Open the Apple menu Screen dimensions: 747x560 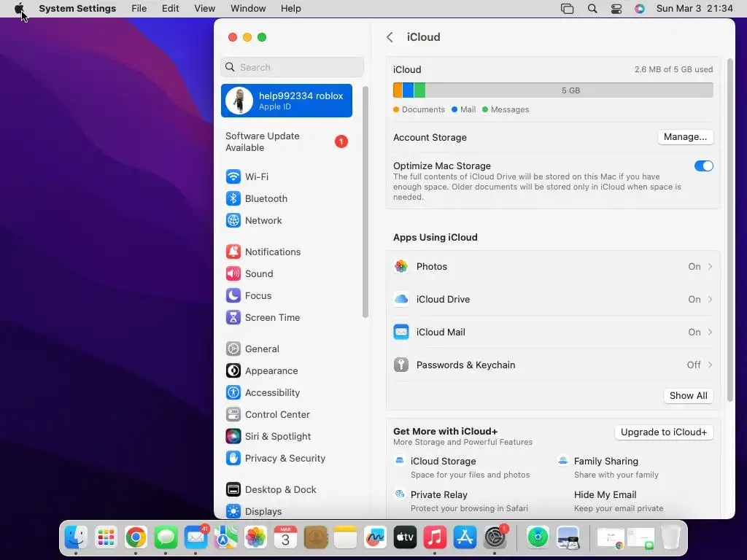point(19,9)
